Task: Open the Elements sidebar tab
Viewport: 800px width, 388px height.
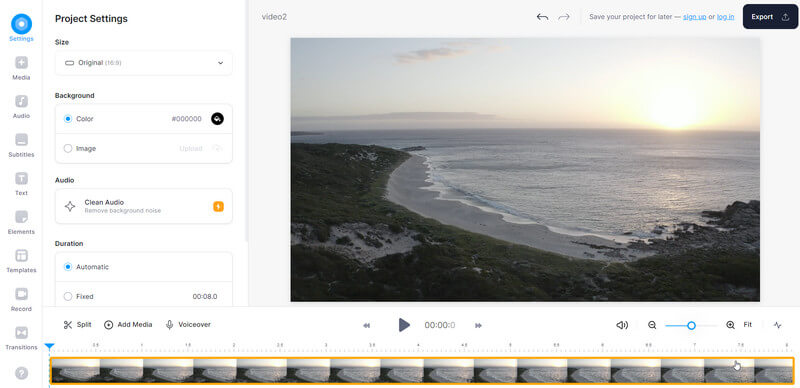Action: (x=21, y=223)
